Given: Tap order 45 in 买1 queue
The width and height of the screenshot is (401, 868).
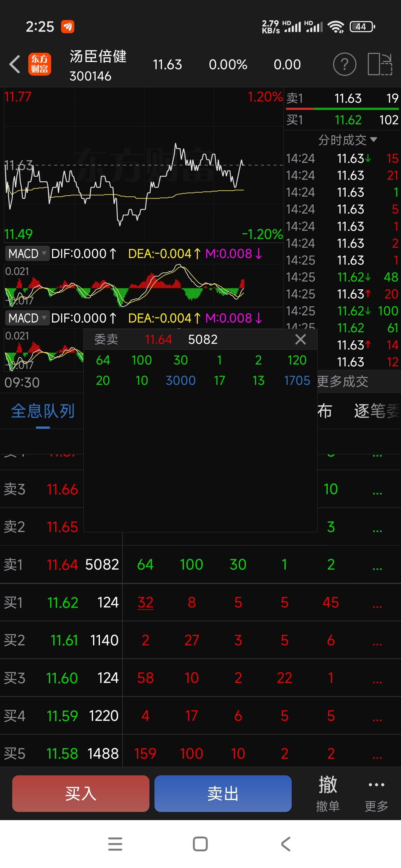Looking at the screenshot, I should [x=331, y=602].
